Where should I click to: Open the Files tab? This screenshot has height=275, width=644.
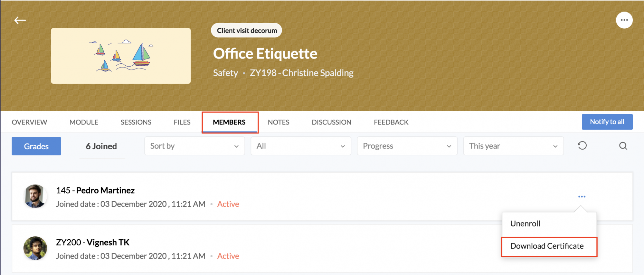pos(182,122)
